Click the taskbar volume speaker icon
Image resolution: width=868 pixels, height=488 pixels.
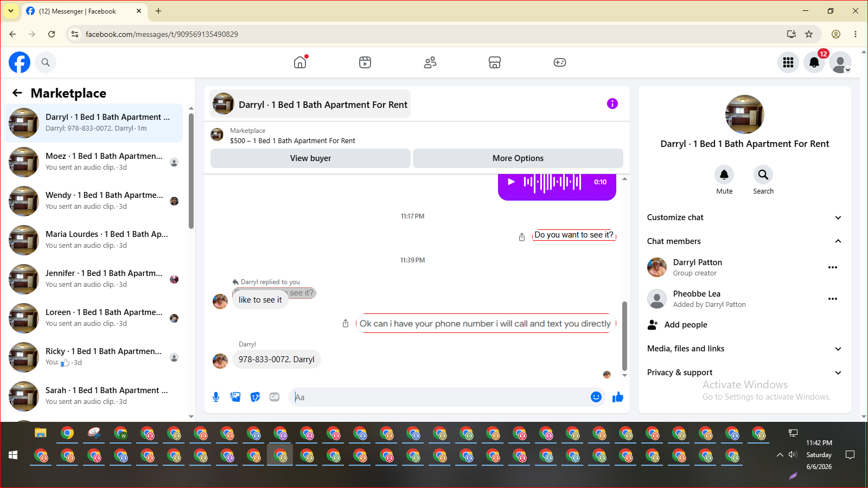[x=793, y=455]
